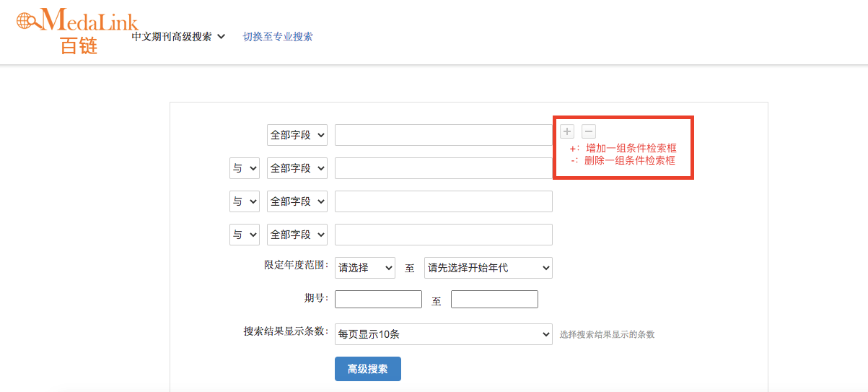
Task: Click the minus icon to remove search row
Action: coord(589,131)
